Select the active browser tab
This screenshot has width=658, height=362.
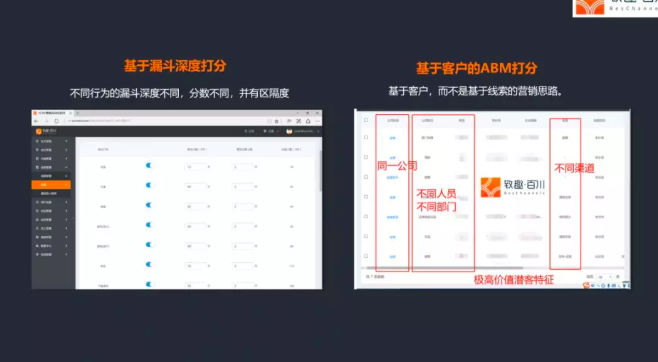(53, 113)
